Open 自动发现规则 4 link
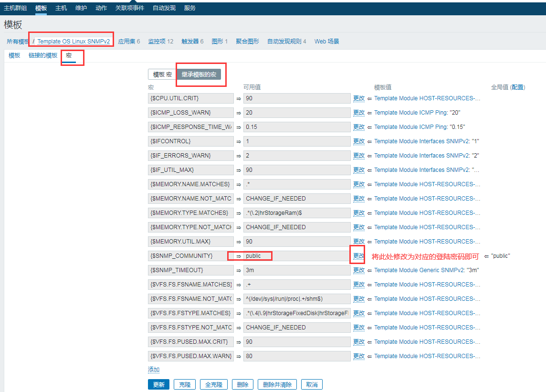This screenshot has height=392, width=546. click(286, 42)
